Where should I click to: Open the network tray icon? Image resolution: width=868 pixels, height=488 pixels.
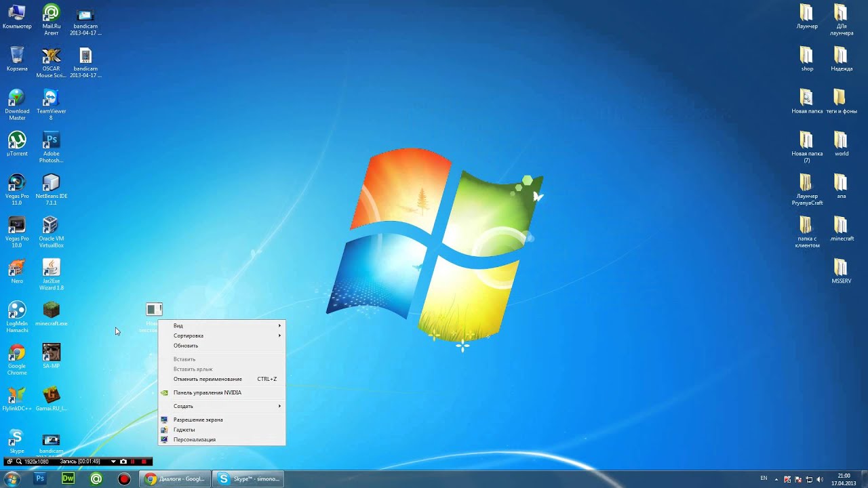[809, 479]
